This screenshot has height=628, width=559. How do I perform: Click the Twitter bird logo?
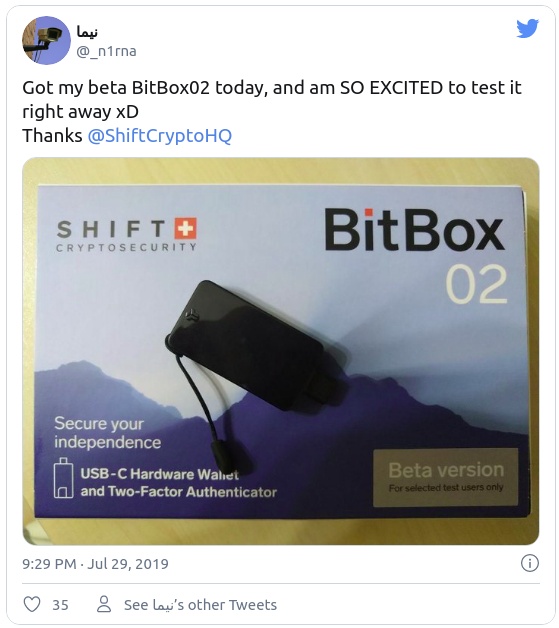tap(527, 28)
